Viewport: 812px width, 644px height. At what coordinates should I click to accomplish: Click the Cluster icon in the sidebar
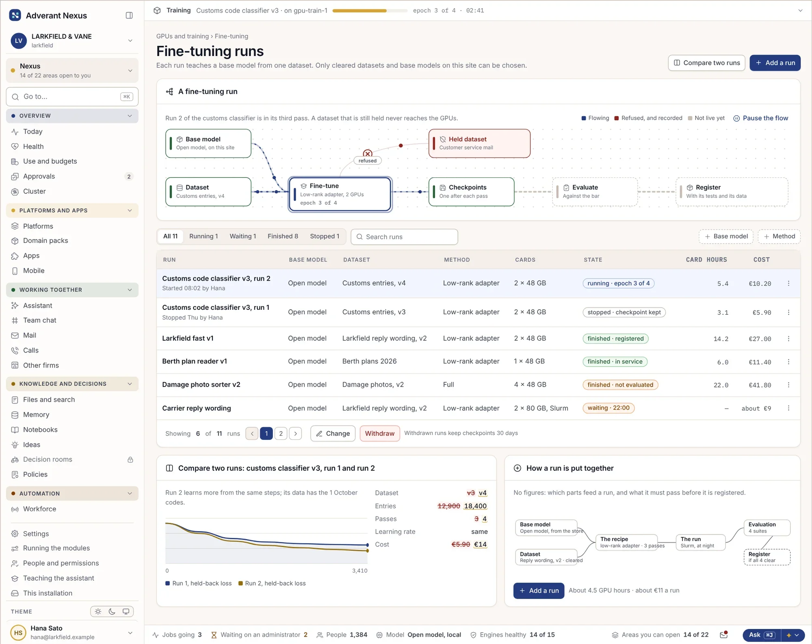tap(15, 192)
